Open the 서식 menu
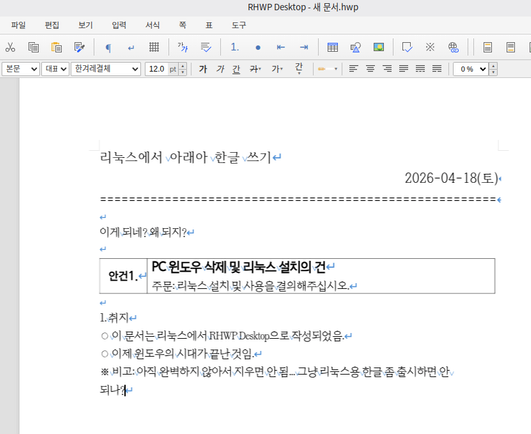 coord(152,25)
